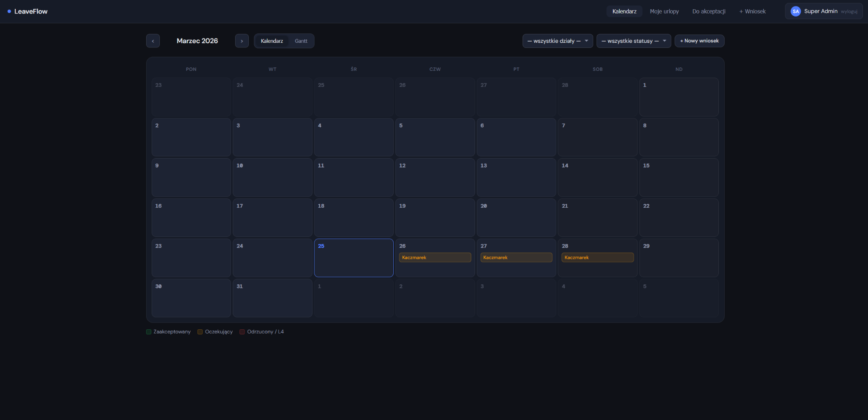Click the SOB weekday header
The width and height of the screenshot is (868, 420).
click(x=598, y=69)
